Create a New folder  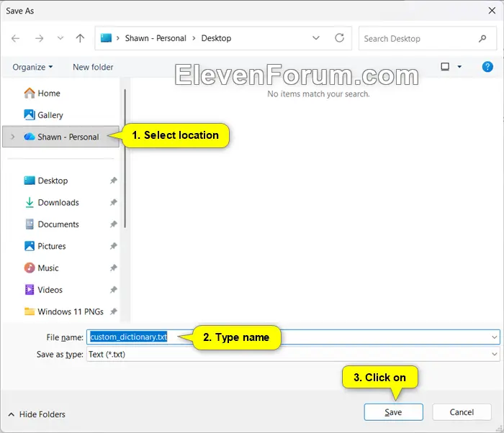tap(93, 67)
